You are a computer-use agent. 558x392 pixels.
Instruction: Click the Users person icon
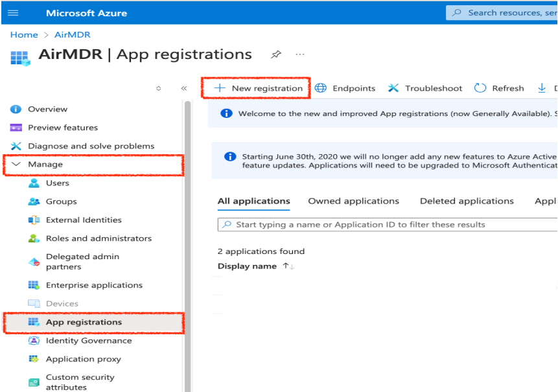point(34,183)
